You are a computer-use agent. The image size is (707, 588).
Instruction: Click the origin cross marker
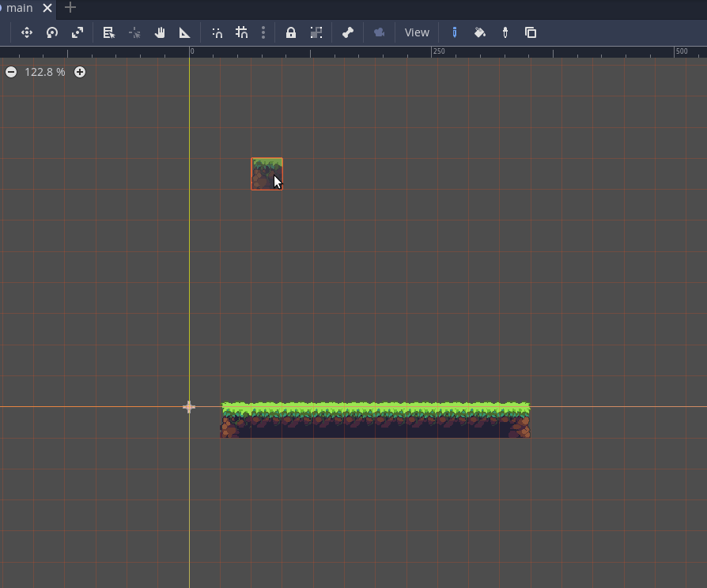[189, 407]
